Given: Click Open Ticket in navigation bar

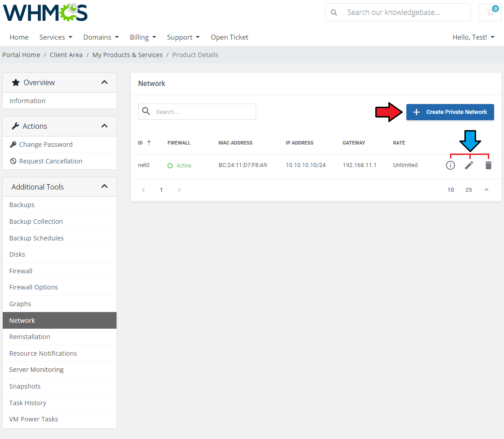Looking at the screenshot, I should (229, 37).
